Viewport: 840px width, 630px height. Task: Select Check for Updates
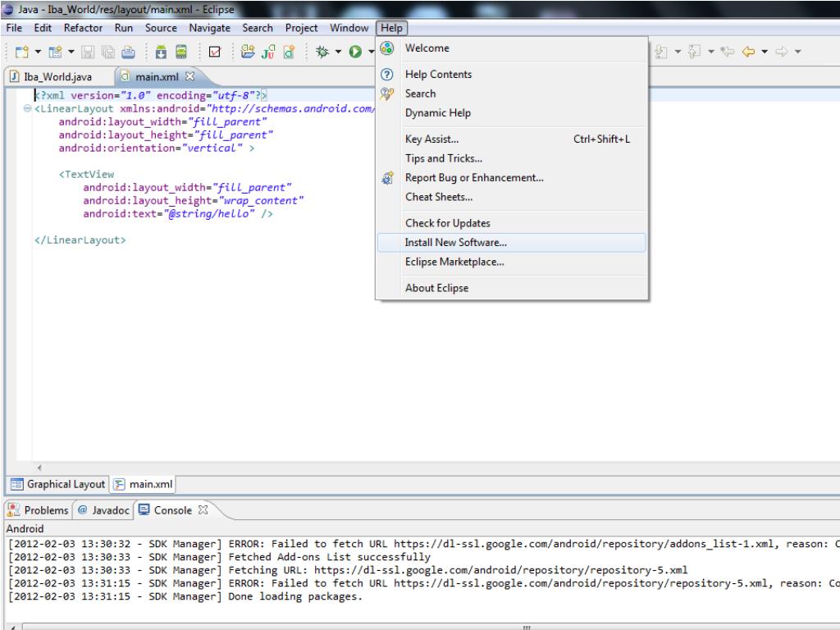point(512,223)
